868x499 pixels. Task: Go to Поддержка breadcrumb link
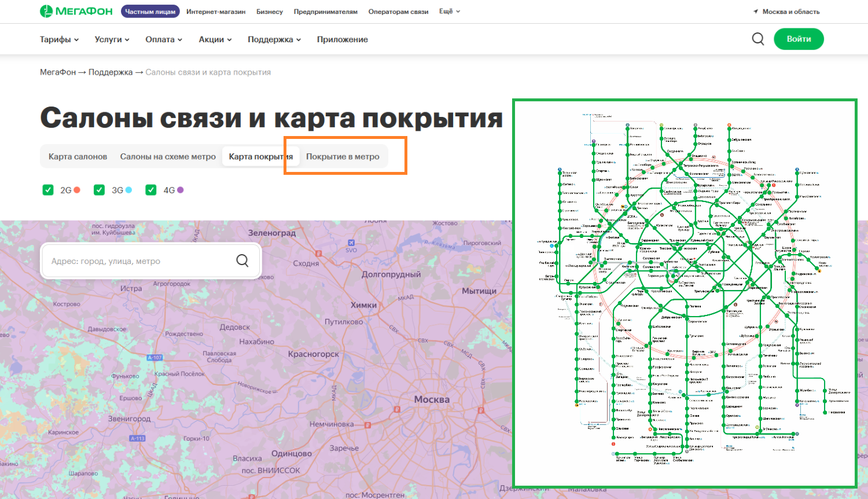click(111, 72)
